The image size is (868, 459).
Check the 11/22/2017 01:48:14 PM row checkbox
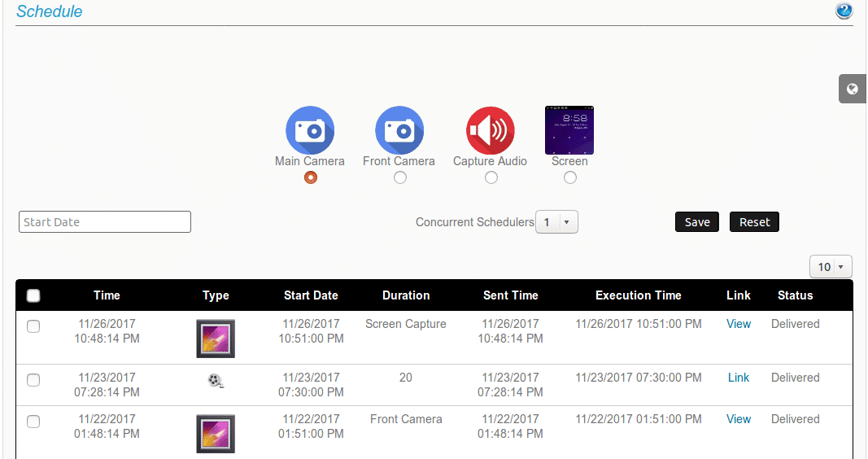[x=33, y=422]
